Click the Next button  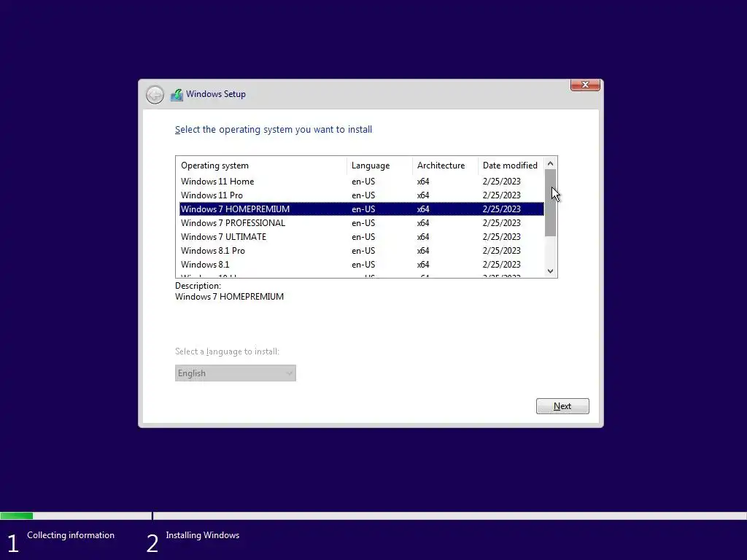[x=562, y=406]
